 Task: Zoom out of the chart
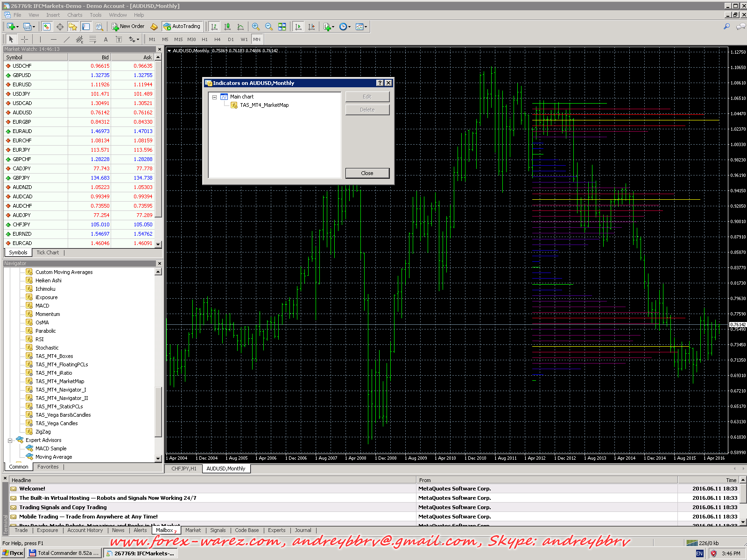click(269, 27)
